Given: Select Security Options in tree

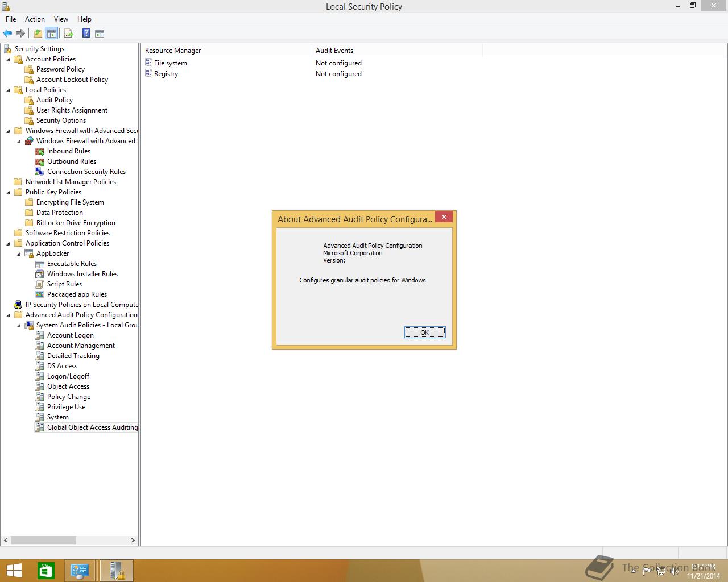Looking at the screenshot, I should tap(61, 120).
